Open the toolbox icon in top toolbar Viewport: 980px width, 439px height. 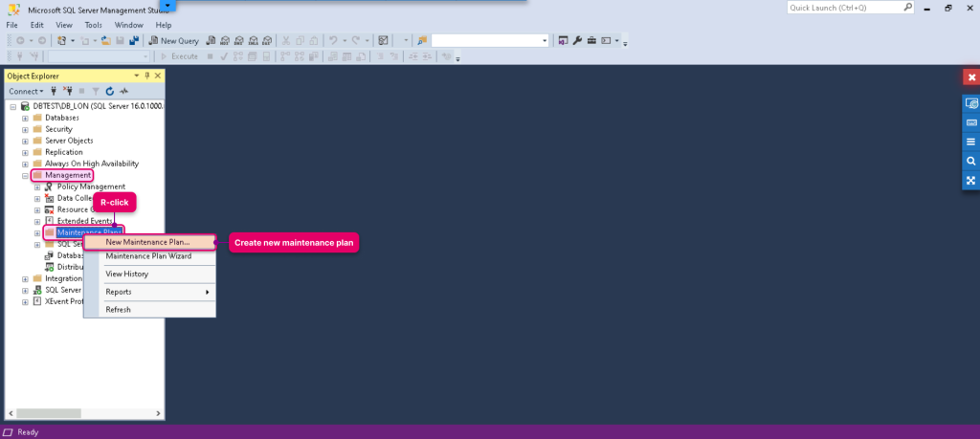click(591, 40)
